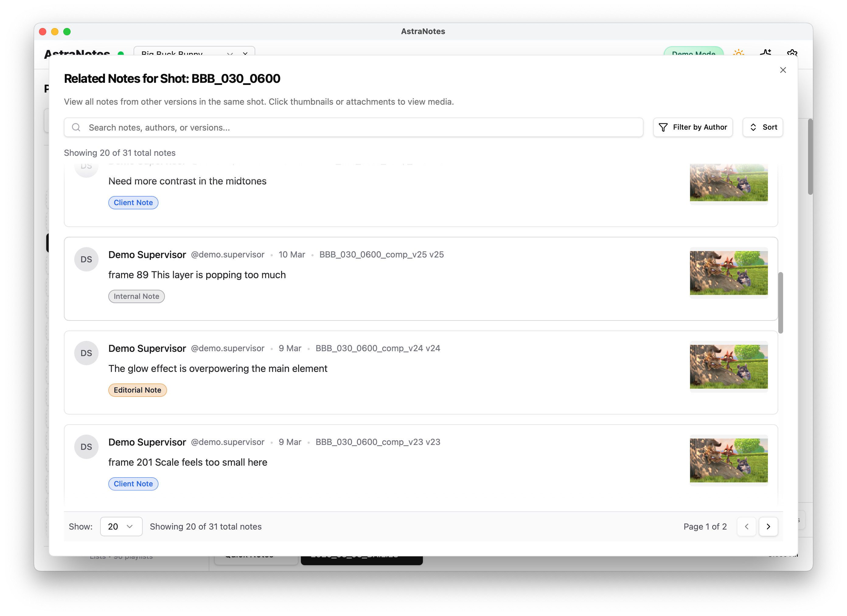Click the sort arrows icon on the Sort button

tap(754, 127)
